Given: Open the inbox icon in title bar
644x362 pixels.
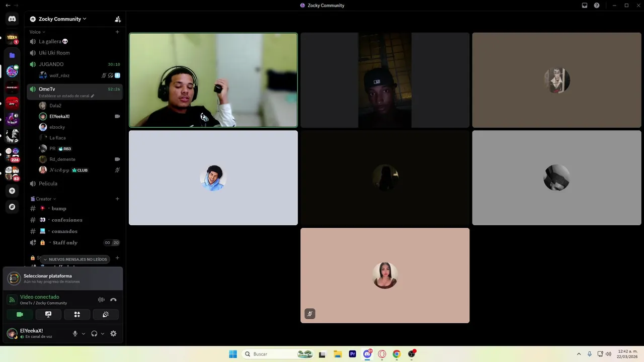Looking at the screenshot, I should coord(585,6).
